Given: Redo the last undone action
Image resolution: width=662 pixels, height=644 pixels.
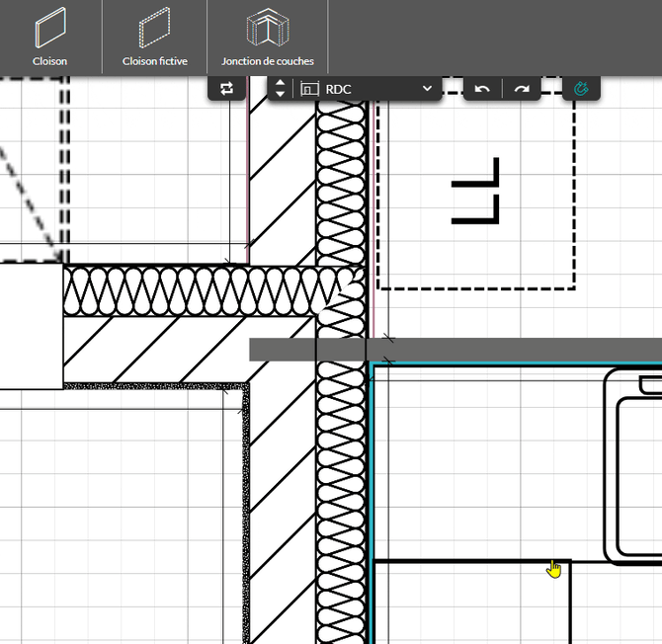Looking at the screenshot, I should pos(522,89).
